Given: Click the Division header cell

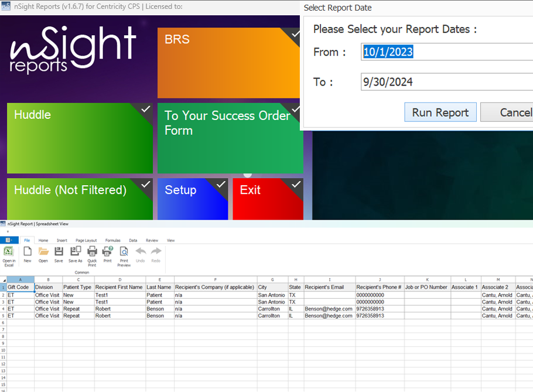Looking at the screenshot, I should pos(48,287).
